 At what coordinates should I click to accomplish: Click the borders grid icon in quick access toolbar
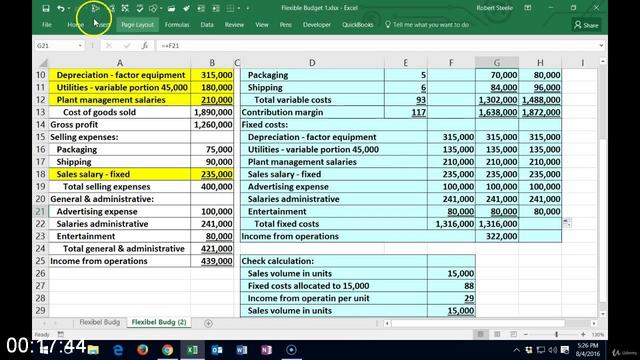(230, 8)
